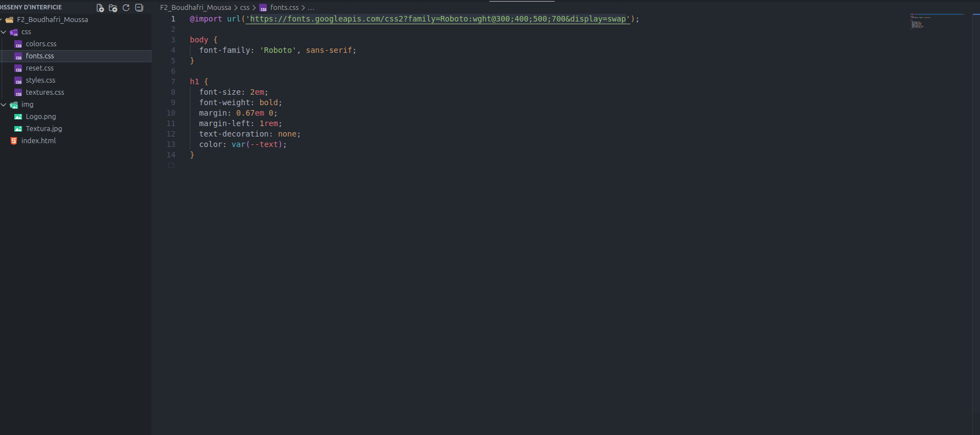Collapse the img folder

pos(4,105)
